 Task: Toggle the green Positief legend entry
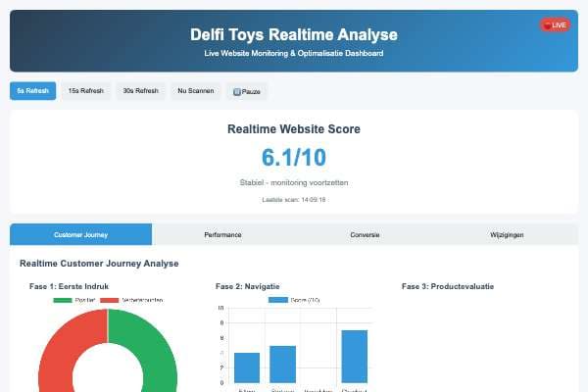click(74, 300)
